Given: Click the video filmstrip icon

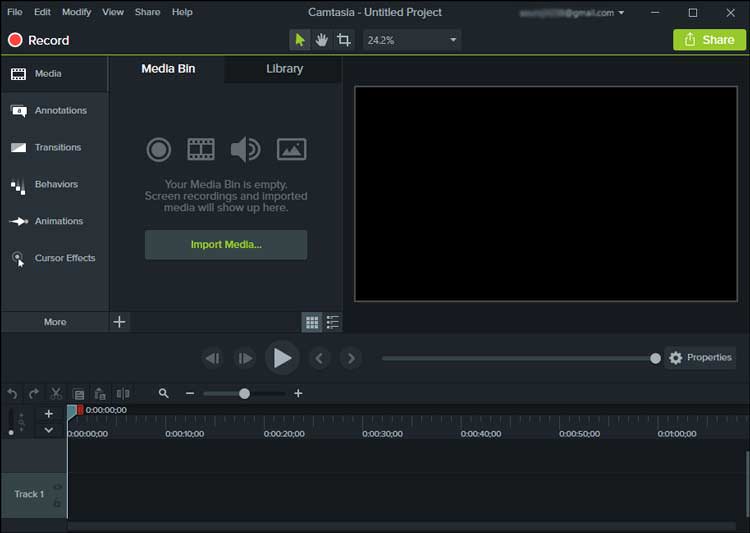Looking at the screenshot, I should pos(201,149).
